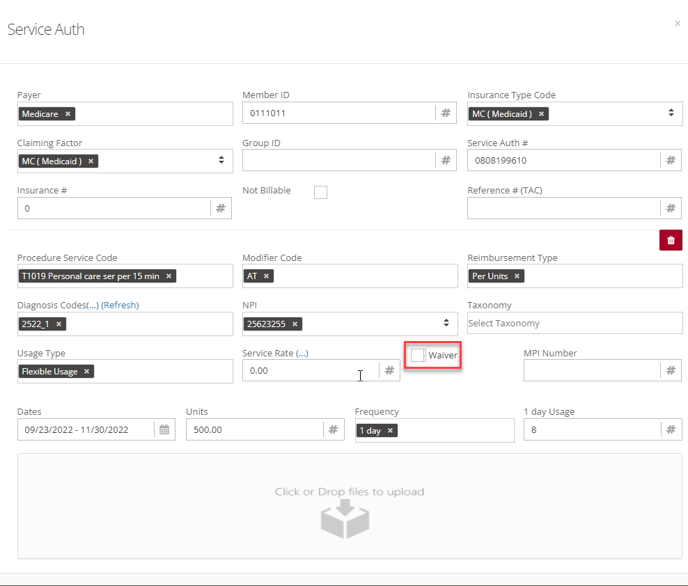This screenshot has width=688, height=586.
Task: Enable the Waiver checkbox
Action: click(x=417, y=355)
